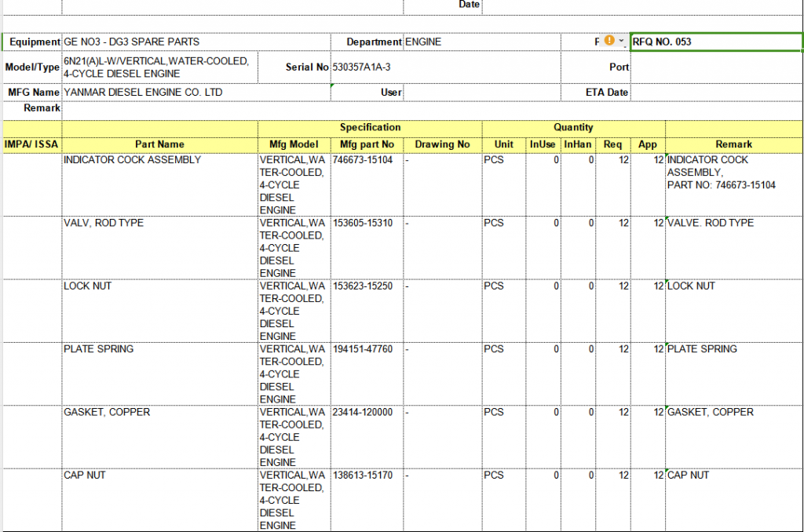Select the empty Port value cell

[715, 67]
